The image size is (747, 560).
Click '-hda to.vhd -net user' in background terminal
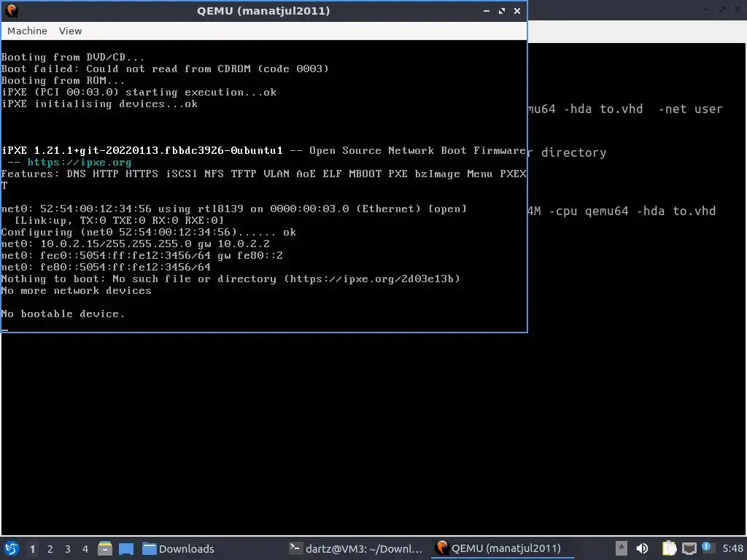click(x=643, y=109)
